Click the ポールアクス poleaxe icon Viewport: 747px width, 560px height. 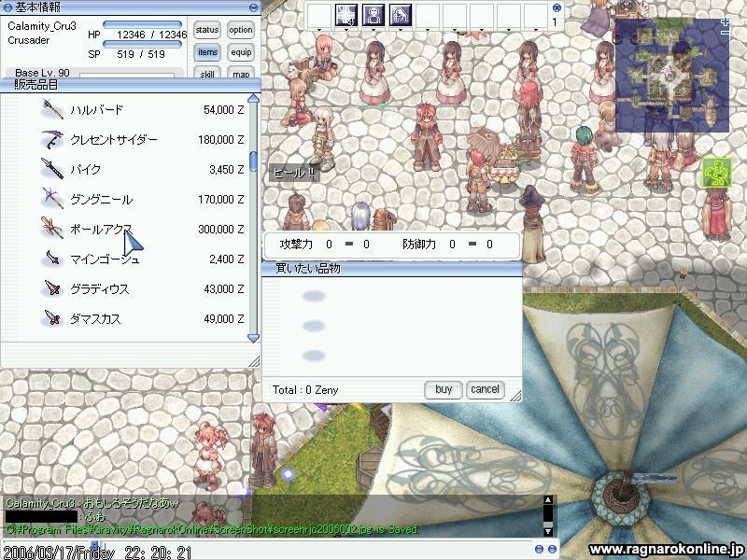pos(52,229)
